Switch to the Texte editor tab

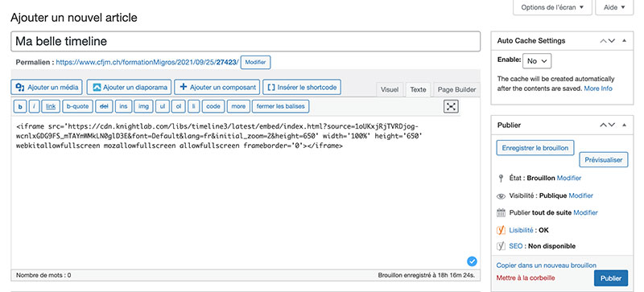tap(418, 89)
